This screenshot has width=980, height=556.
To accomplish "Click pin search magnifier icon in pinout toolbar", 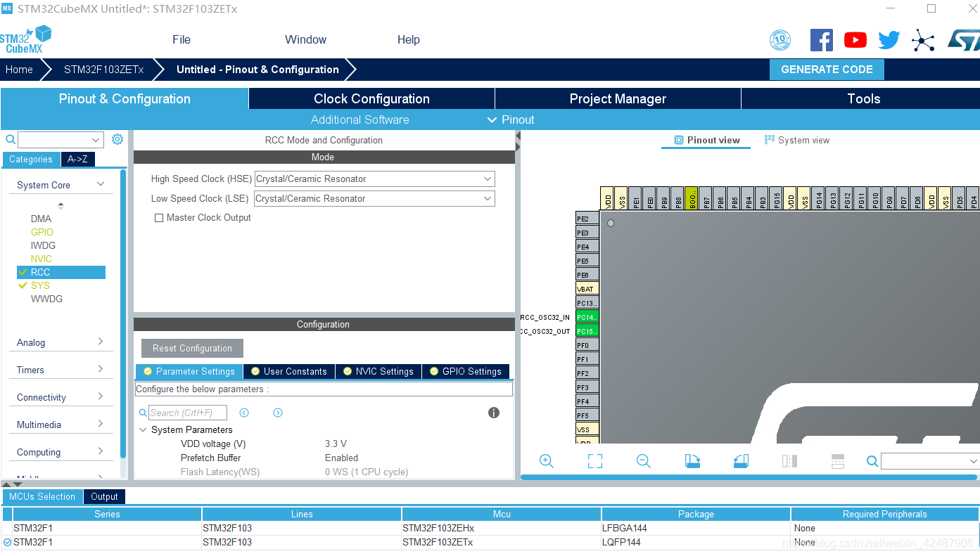I will tap(872, 461).
